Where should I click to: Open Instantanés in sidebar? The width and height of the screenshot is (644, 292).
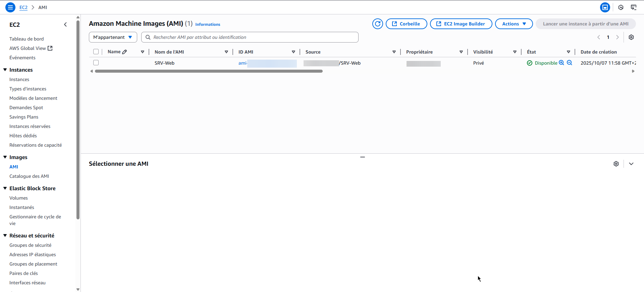pyautogui.click(x=22, y=207)
